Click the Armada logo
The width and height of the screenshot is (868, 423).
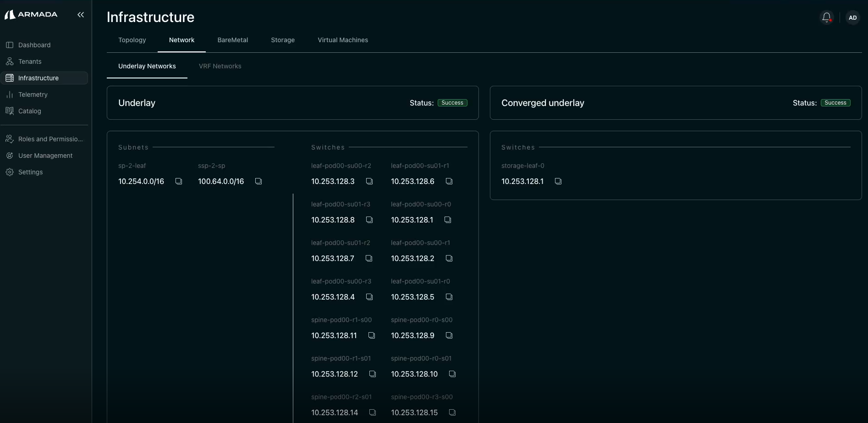coord(31,14)
